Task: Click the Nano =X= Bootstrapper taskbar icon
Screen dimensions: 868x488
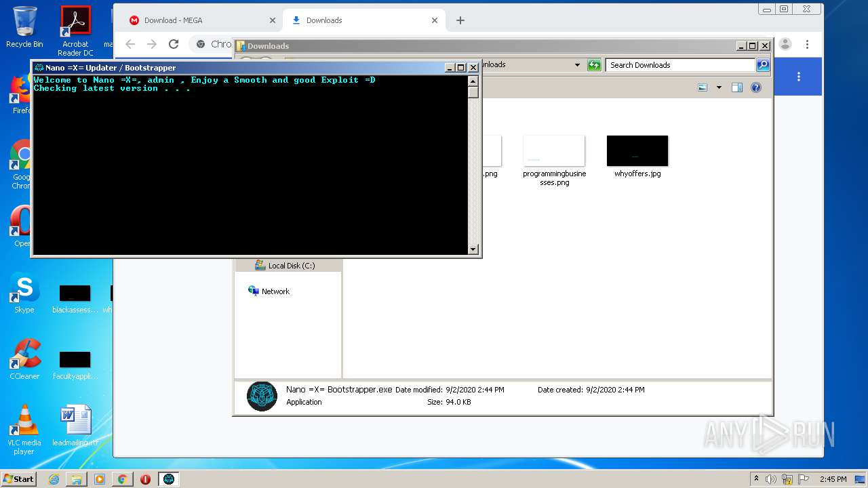Action: click(169, 479)
